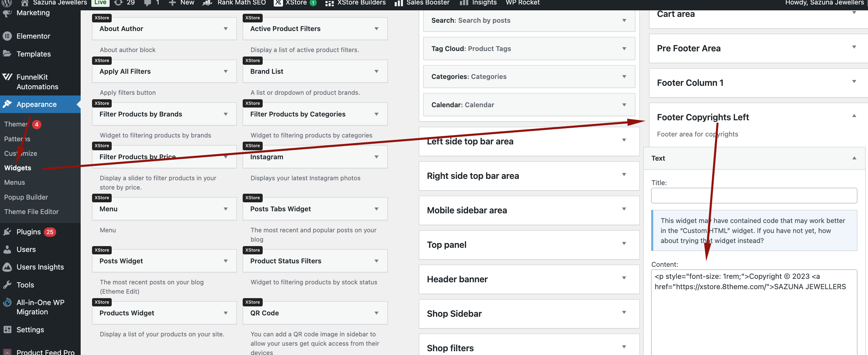Click into the Text widget Title field
Screen dimensions: 868x355
point(754,196)
